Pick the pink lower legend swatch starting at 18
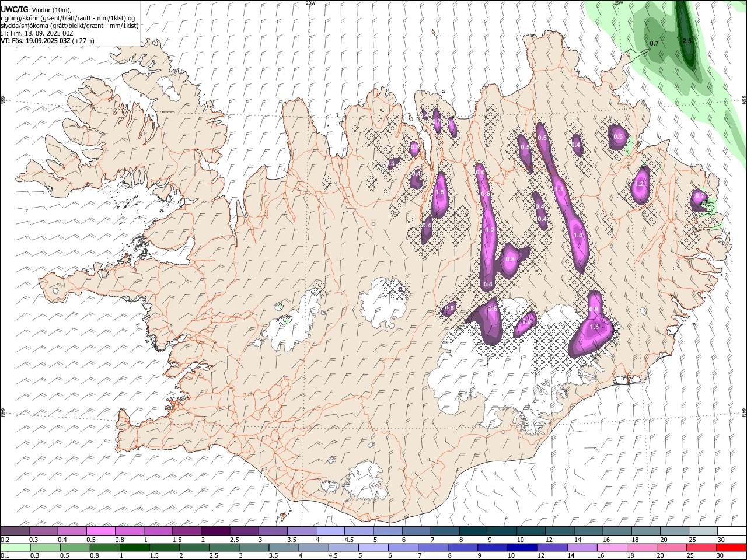The width and height of the screenshot is (747, 560). click(641, 548)
